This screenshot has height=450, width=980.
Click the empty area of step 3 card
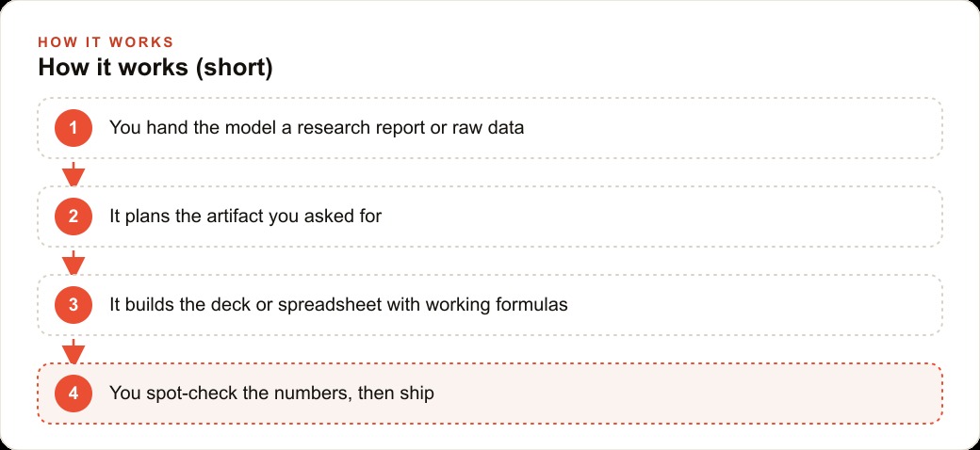pos(750,305)
